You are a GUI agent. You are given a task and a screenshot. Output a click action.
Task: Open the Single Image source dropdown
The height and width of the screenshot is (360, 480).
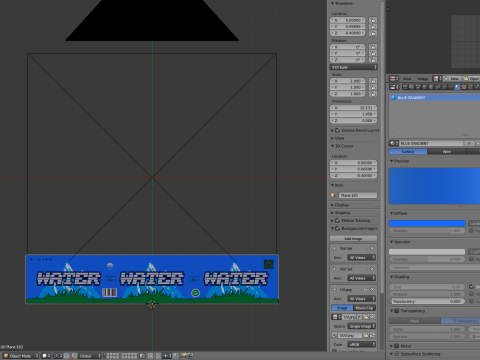click(362, 326)
